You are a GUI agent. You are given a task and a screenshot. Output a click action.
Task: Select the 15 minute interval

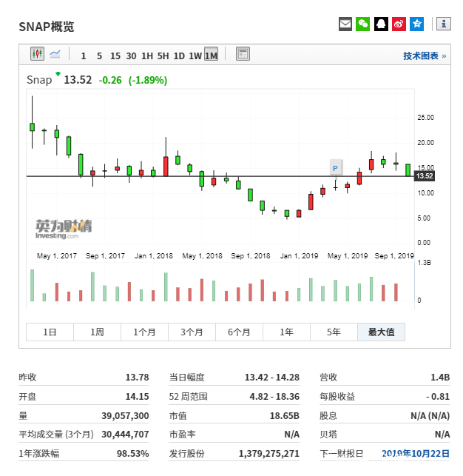point(115,56)
